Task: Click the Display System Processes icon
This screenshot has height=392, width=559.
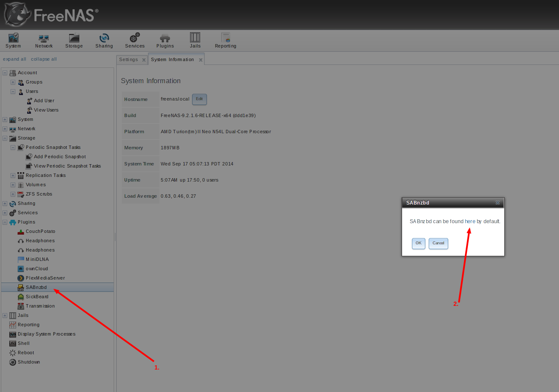Action: tap(13, 334)
